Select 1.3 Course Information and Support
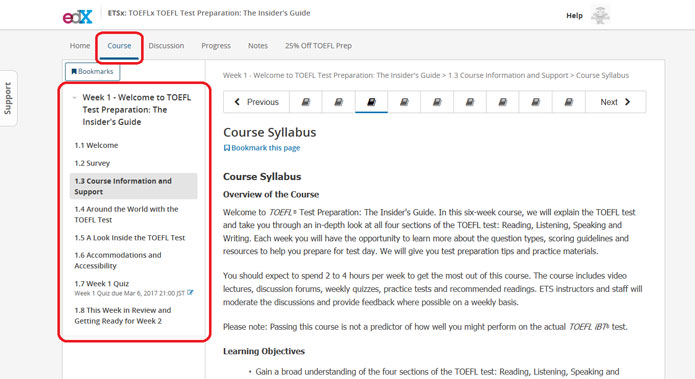This screenshot has height=379, width=695. coord(133,186)
